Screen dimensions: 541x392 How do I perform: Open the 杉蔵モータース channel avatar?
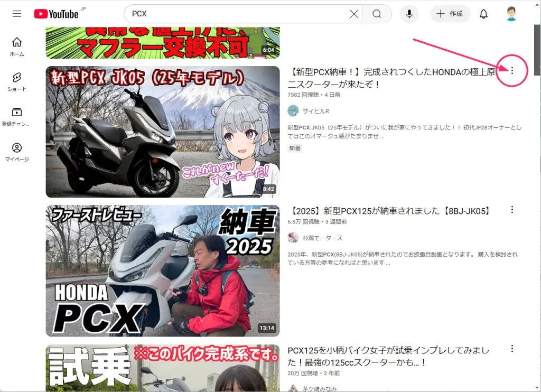[x=293, y=238]
